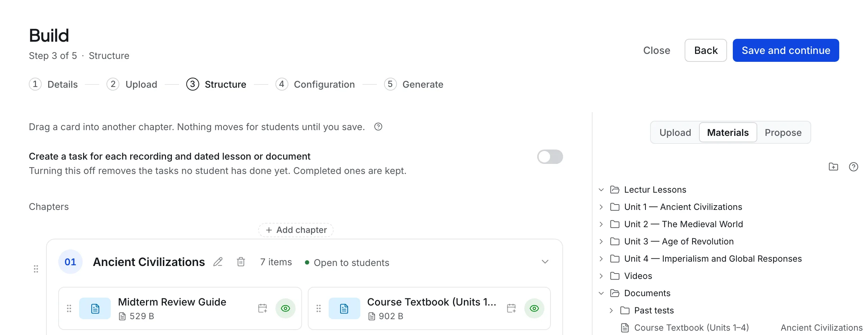Collapse the Documents folder
The width and height of the screenshot is (868, 335).
[x=601, y=293]
